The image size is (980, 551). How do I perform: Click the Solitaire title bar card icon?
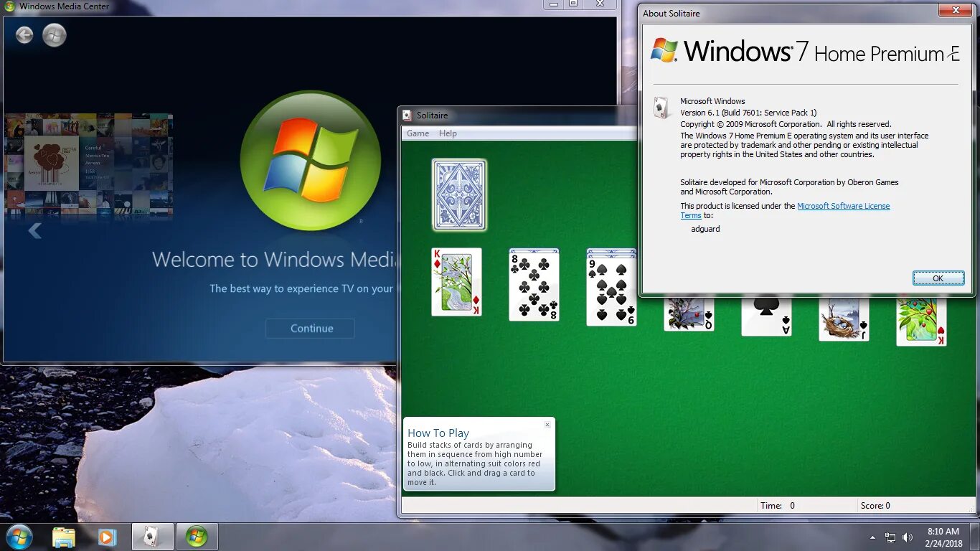(x=407, y=115)
